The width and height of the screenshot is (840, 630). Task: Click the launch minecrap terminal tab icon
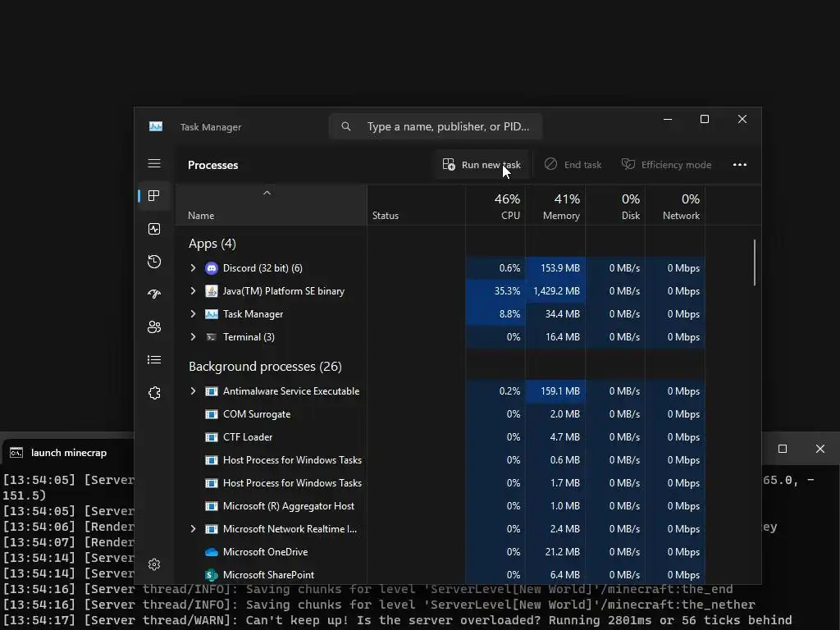[16, 453]
